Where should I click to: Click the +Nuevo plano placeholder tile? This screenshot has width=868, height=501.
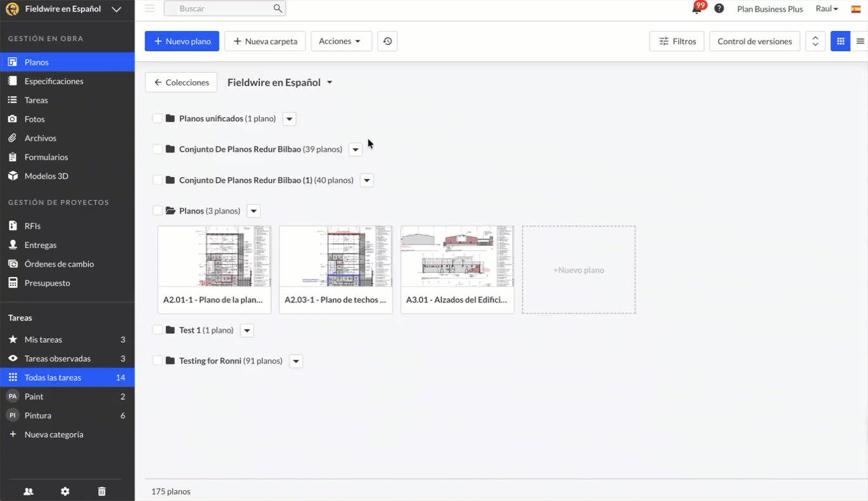pyautogui.click(x=579, y=269)
